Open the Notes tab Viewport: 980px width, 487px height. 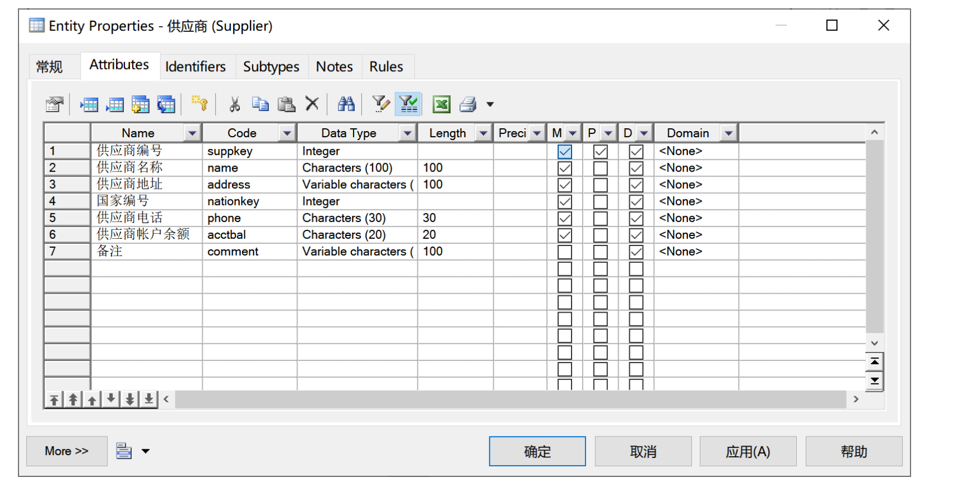tap(335, 67)
